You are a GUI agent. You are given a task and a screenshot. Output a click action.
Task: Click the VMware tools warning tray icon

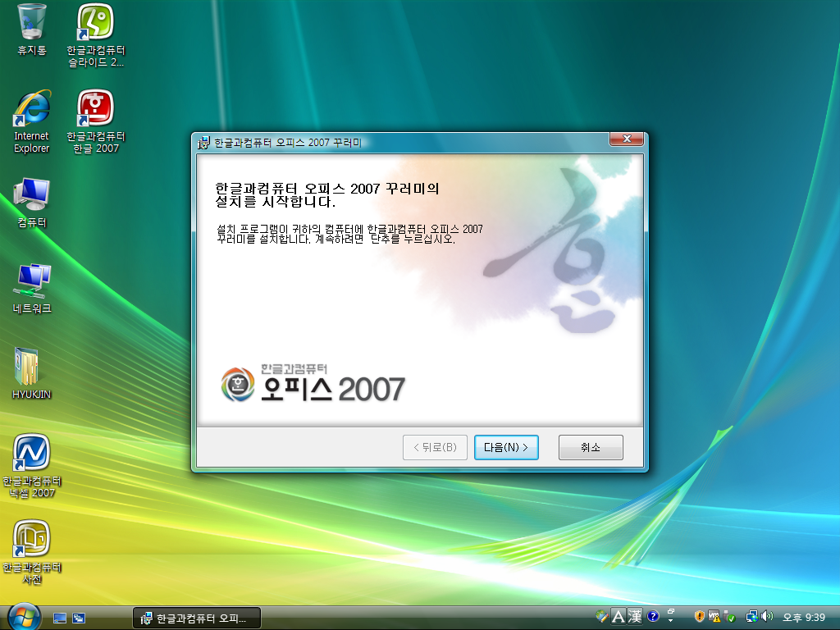[714, 617]
